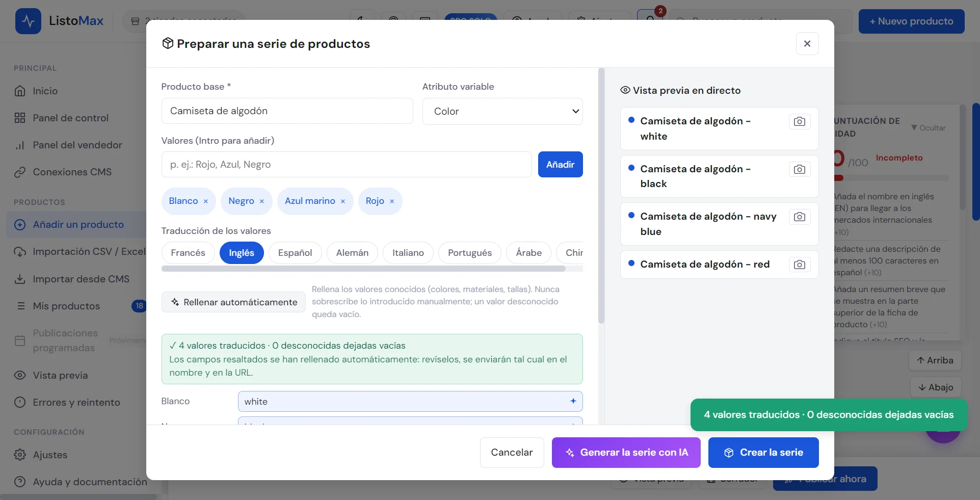
Task: Click the Valores input field
Action: click(347, 165)
